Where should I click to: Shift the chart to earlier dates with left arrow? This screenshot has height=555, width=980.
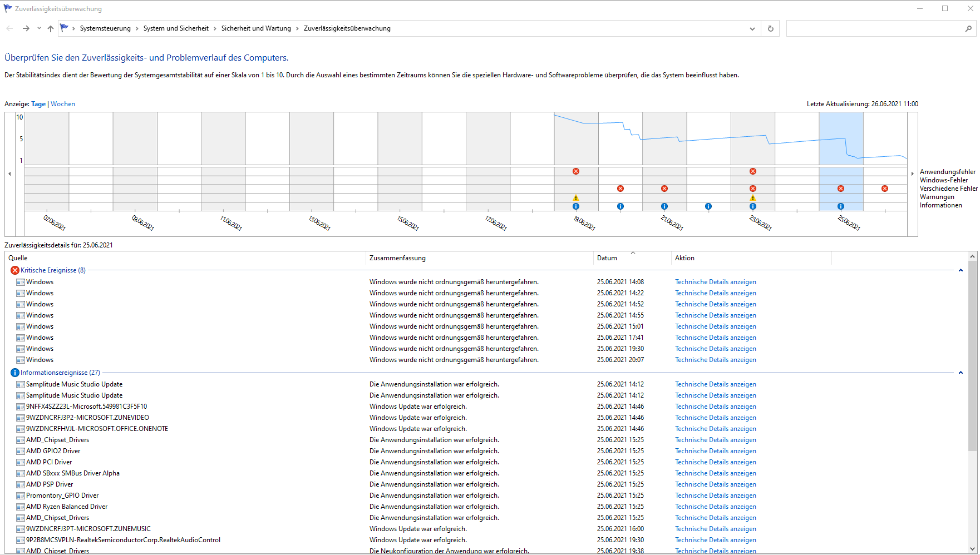(9, 174)
